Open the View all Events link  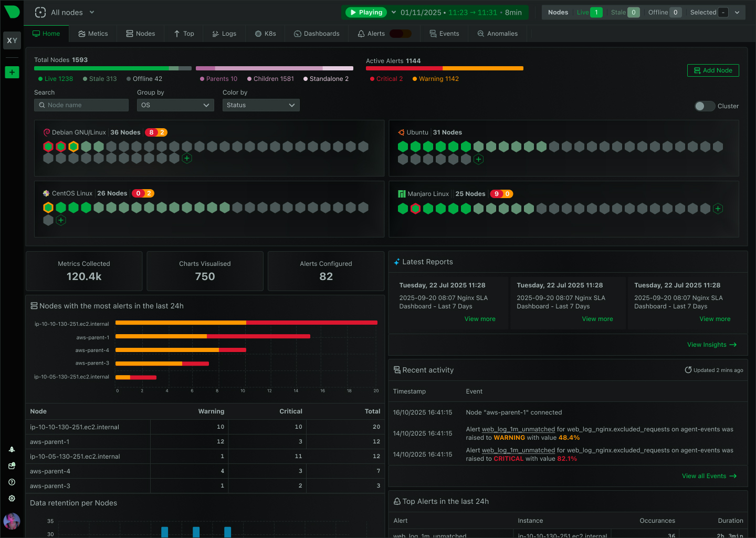tap(709, 476)
